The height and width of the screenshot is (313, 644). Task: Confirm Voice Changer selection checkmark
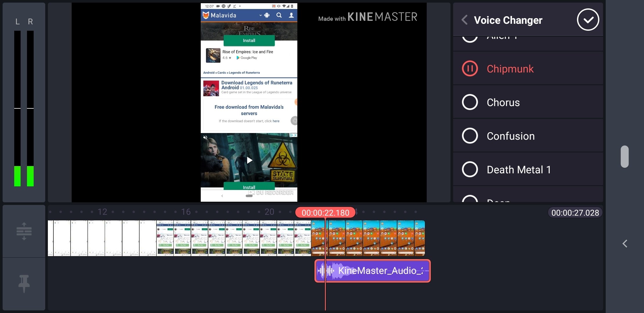click(589, 19)
